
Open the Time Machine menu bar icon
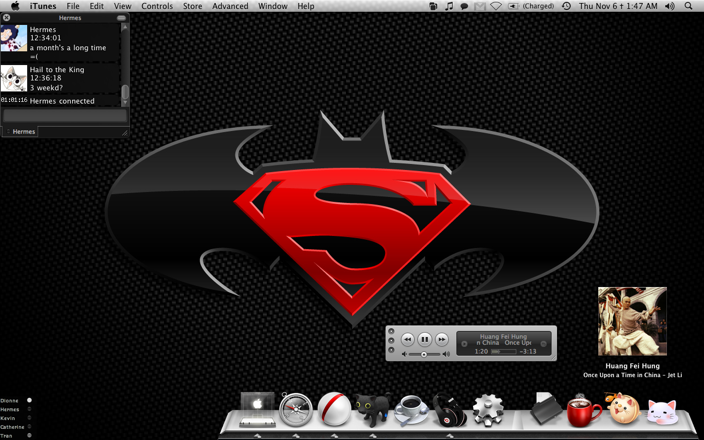click(567, 6)
